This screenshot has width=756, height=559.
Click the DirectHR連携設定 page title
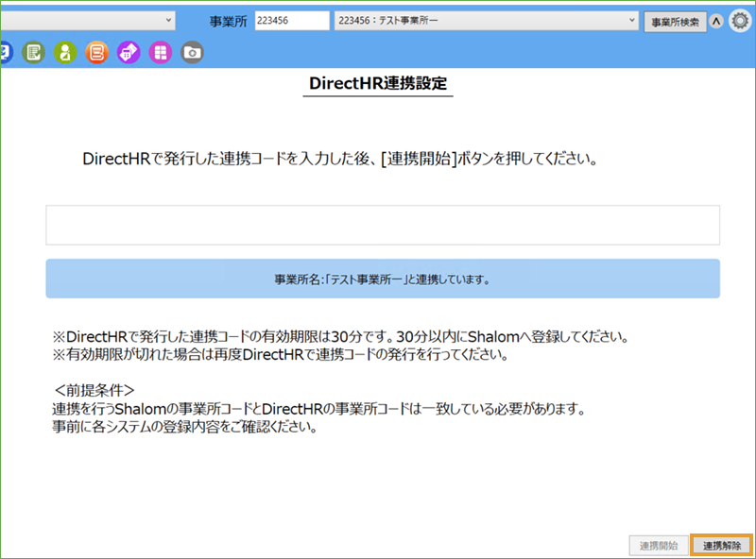378,83
